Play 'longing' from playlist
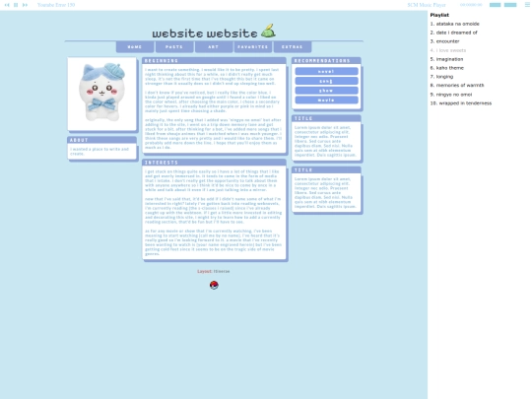Image resolution: width=532 pixels, height=399 pixels. 441,77
